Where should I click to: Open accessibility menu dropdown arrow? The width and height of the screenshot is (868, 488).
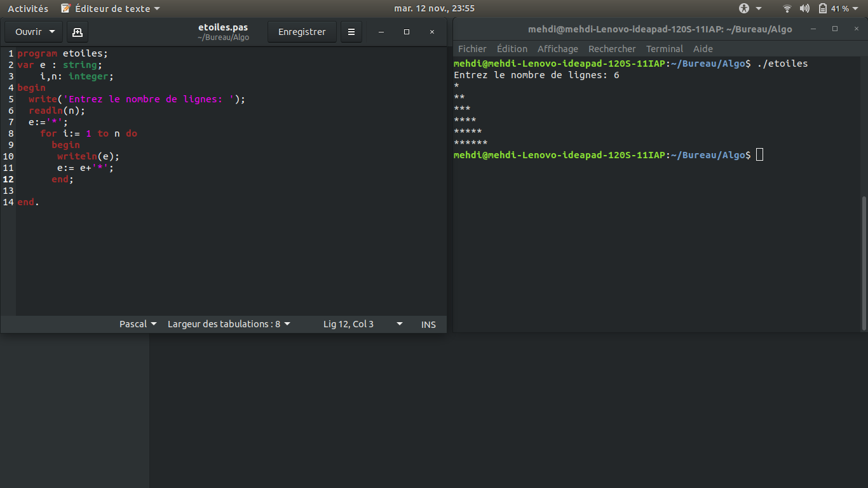(759, 9)
